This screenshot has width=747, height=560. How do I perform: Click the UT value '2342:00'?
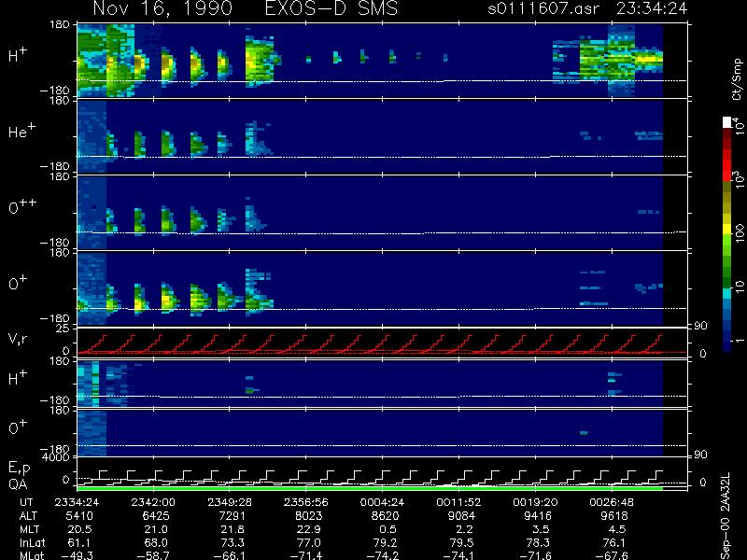(153, 502)
